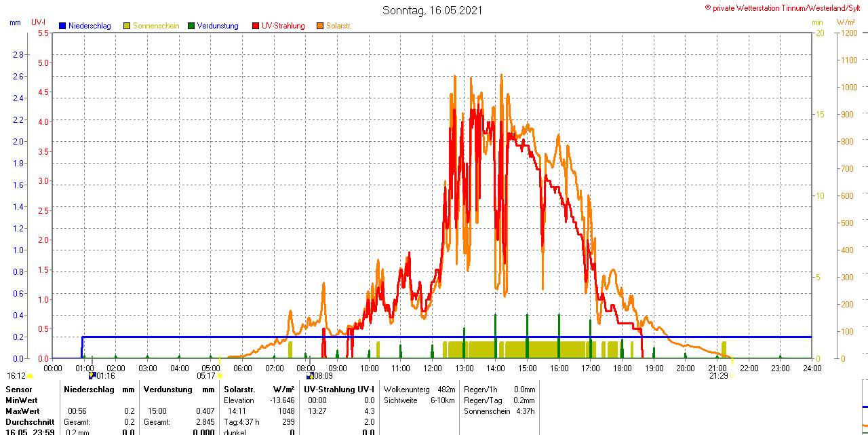Click the sunrise sun icon at 05:17
The width and height of the screenshot is (868, 435).
[x=220, y=375]
